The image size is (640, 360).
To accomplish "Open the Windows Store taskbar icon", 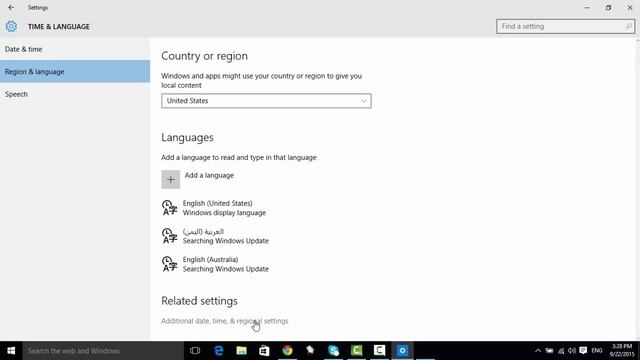I will (x=264, y=351).
